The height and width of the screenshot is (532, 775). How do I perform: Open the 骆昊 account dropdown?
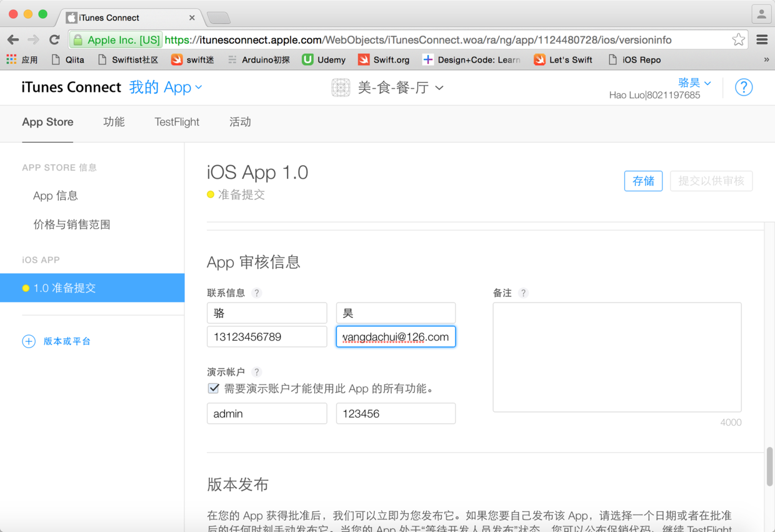(x=694, y=83)
